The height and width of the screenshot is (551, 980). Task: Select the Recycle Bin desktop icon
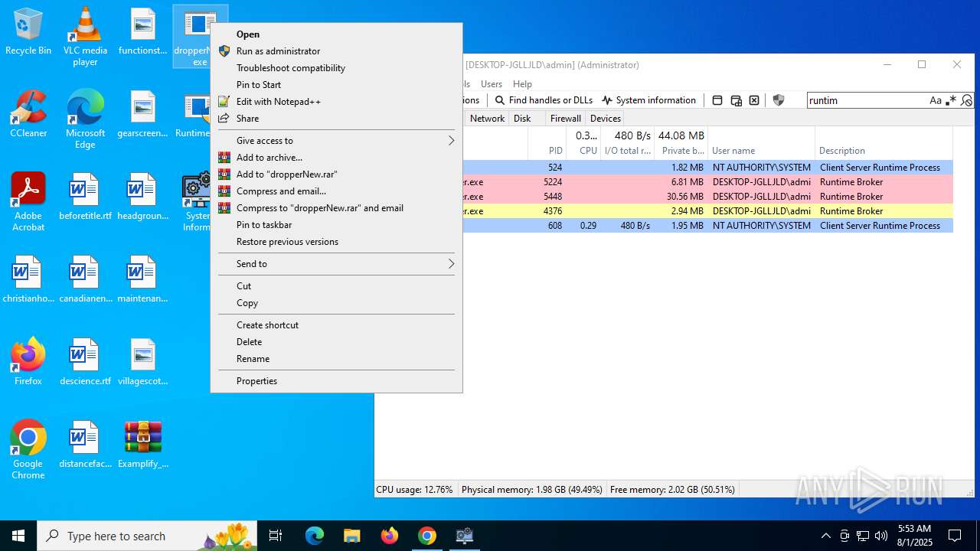[28, 32]
